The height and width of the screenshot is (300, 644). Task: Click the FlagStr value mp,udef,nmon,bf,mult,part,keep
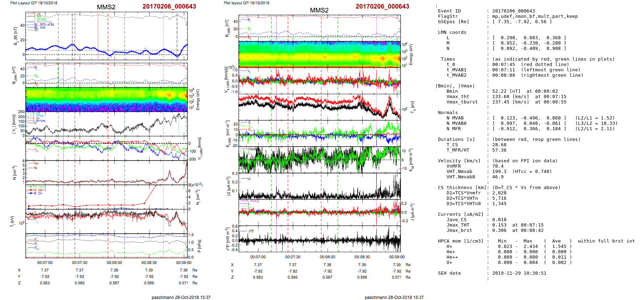coord(535,16)
